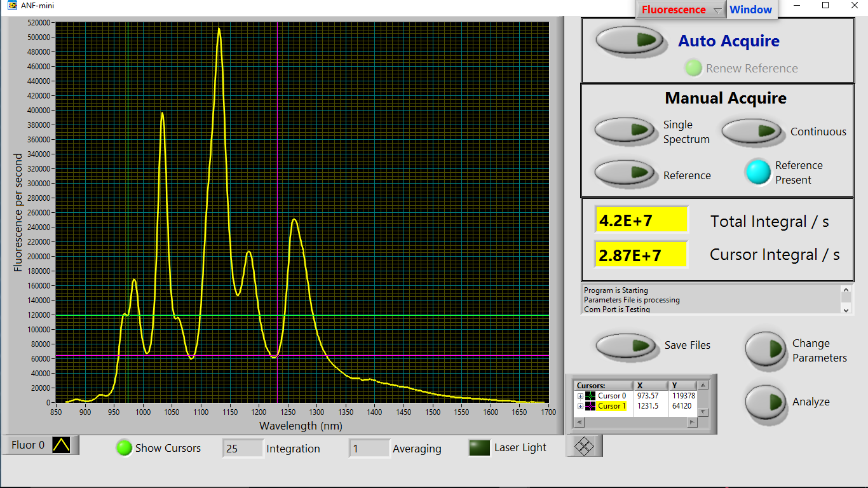The image size is (868, 488).
Task: Click the 850 label on wavelength axis
Action: pos(56,412)
